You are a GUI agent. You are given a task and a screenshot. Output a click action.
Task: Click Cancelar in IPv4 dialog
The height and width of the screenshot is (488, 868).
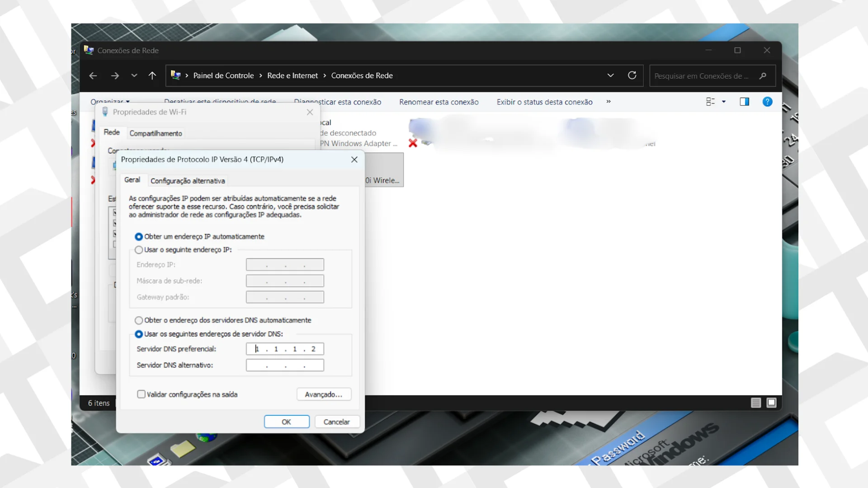pyautogui.click(x=337, y=422)
